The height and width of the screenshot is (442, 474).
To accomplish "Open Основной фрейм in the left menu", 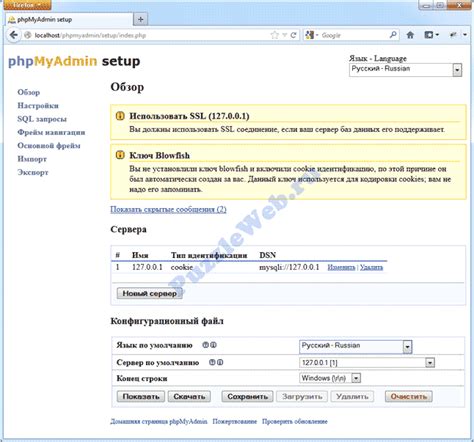I will point(49,146).
